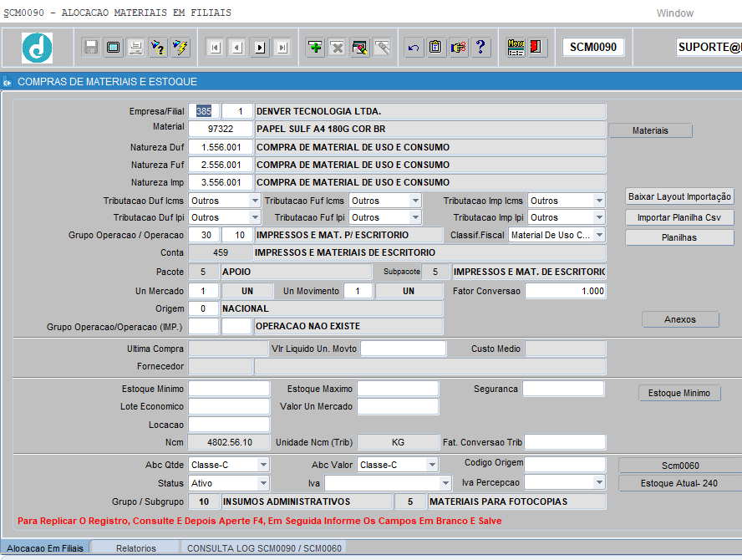Expand Tributacao Fuf Icms dropdown
The height and width of the screenshot is (560, 742).
coord(415,201)
